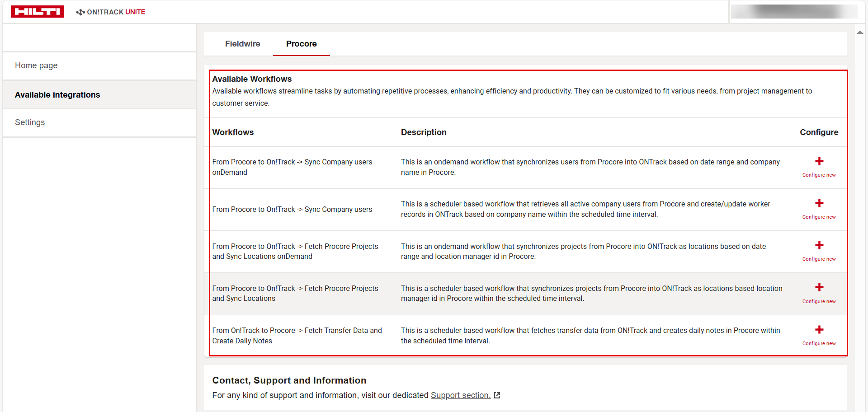
Task: Click 'Contact, Support and Information' heading
Action: (x=289, y=380)
